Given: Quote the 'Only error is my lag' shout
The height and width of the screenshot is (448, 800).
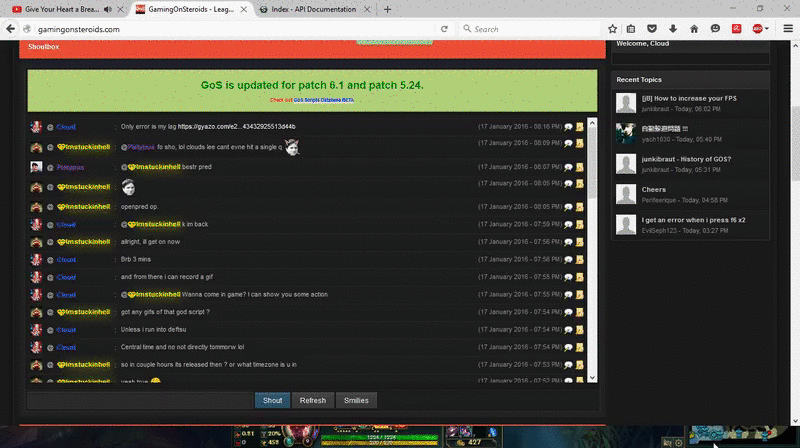Looking at the screenshot, I should pyautogui.click(x=568, y=127).
